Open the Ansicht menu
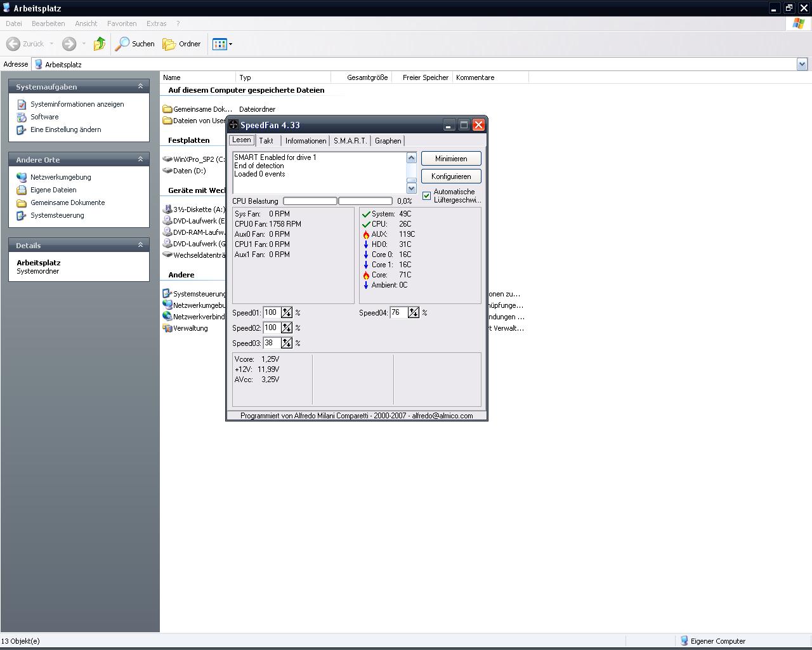 click(x=86, y=23)
